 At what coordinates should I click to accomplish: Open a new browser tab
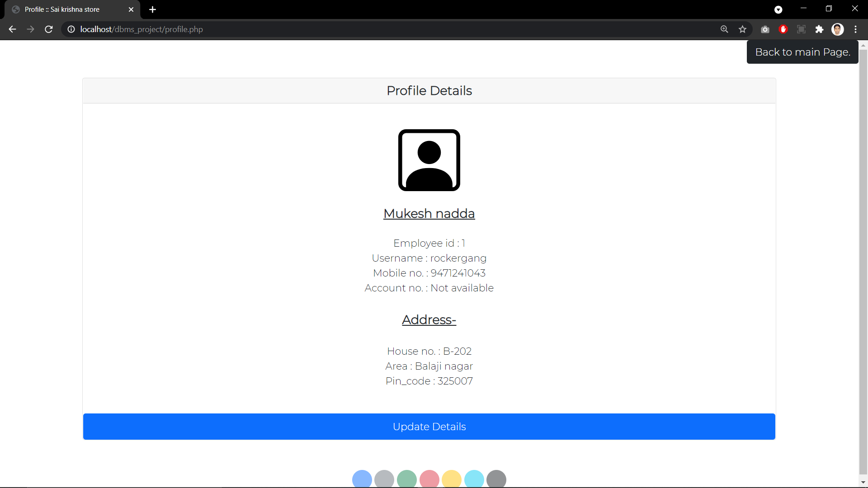tap(153, 9)
